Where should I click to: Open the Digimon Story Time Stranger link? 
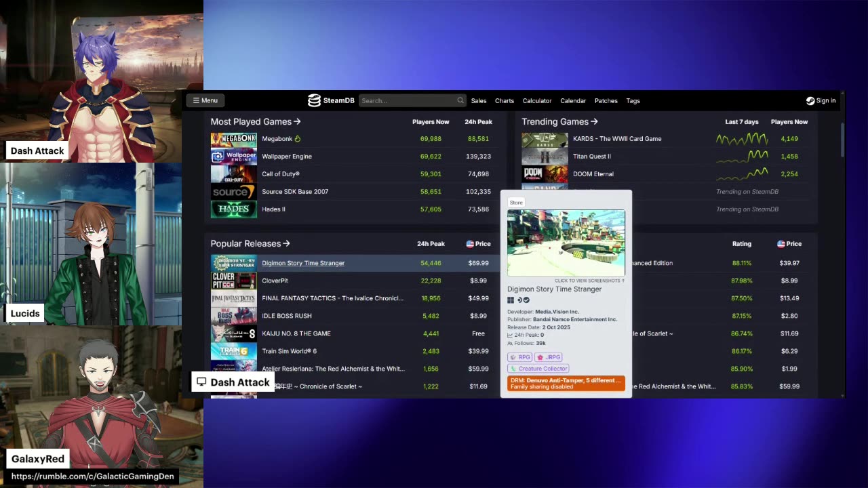[x=303, y=263]
